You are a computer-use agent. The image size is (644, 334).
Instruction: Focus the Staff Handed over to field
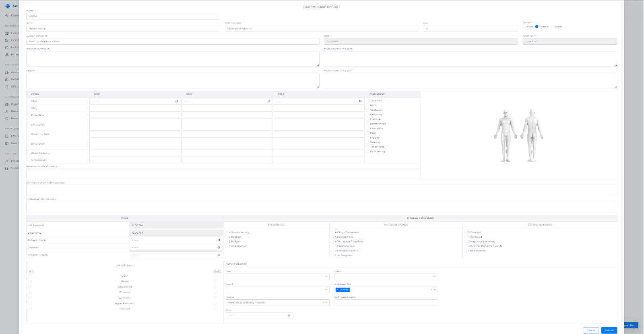pyautogui.click(x=386, y=303)
